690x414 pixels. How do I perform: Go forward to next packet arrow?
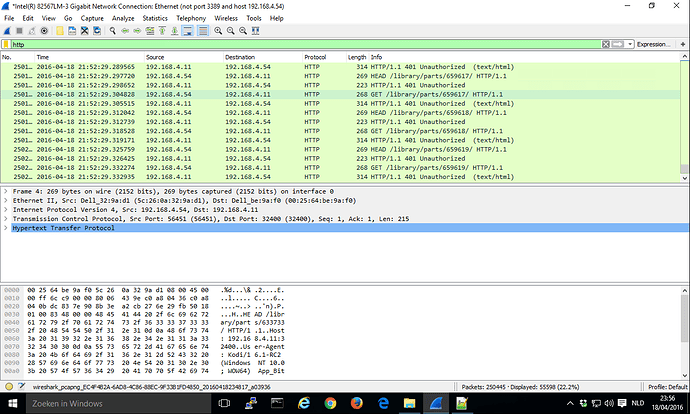tap(137, 31)
